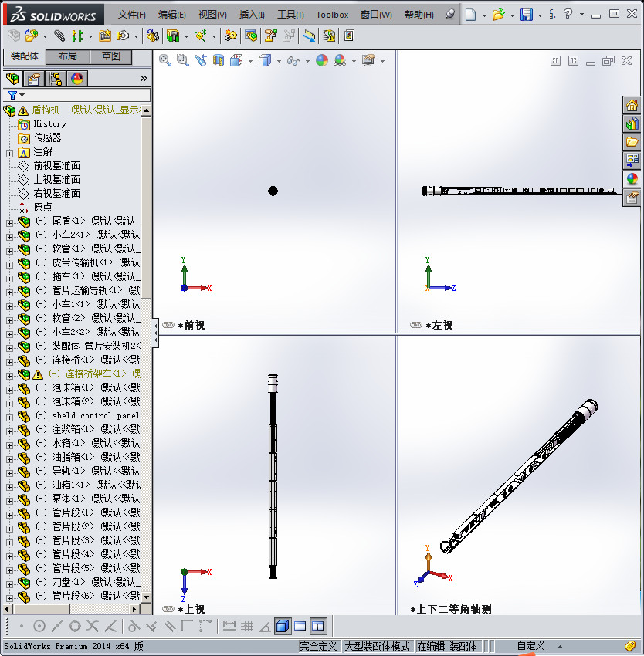The image size is (644, 656).
Task: Select the 传感器 tree item
Action: (47, 137)
